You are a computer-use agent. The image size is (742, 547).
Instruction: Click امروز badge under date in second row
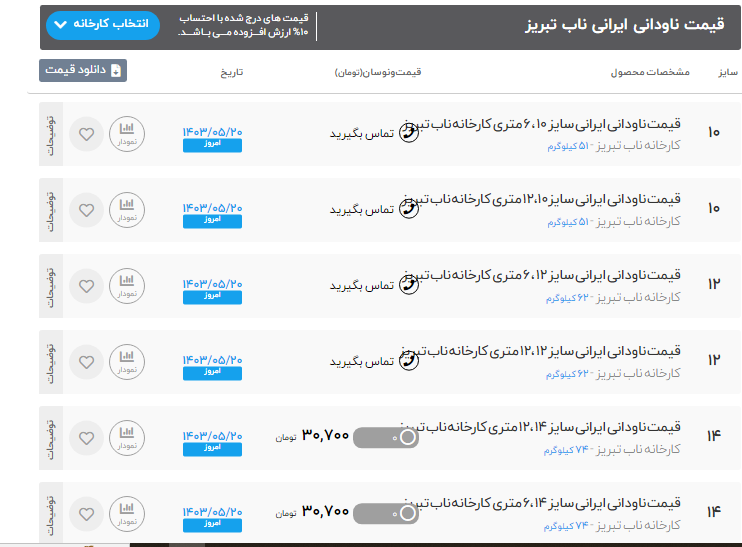point(212,220)
